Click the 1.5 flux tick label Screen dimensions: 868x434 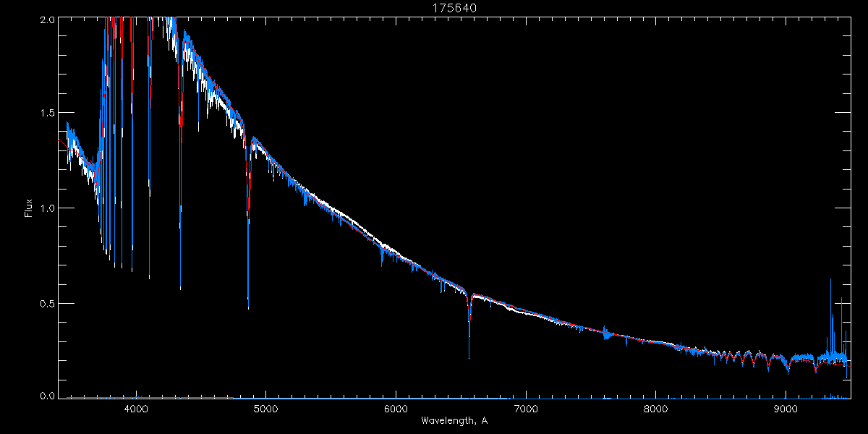(x=47, y=113)
